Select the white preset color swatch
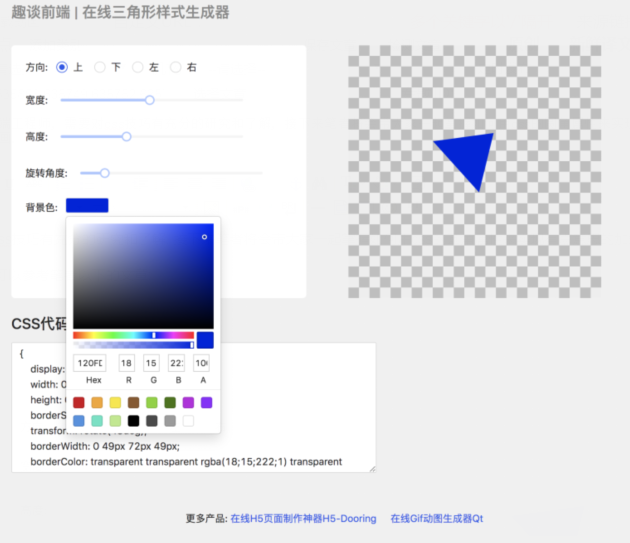 [x=188, y=421]
